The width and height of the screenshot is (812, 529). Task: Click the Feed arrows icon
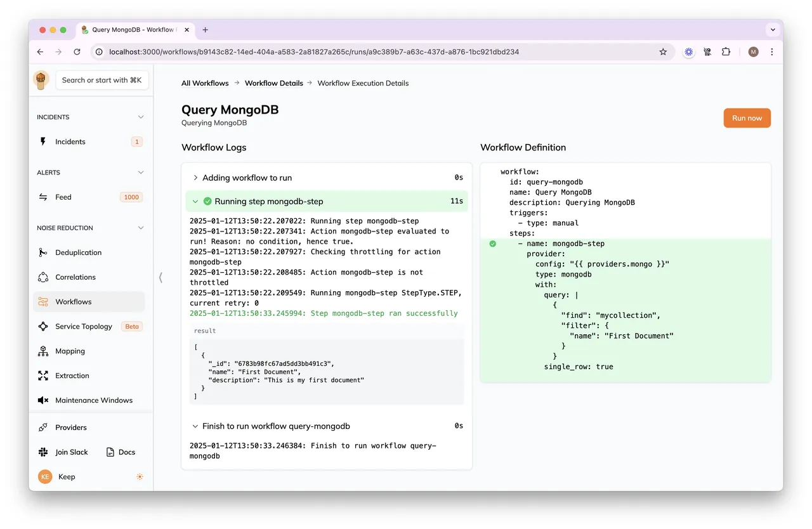43,197
